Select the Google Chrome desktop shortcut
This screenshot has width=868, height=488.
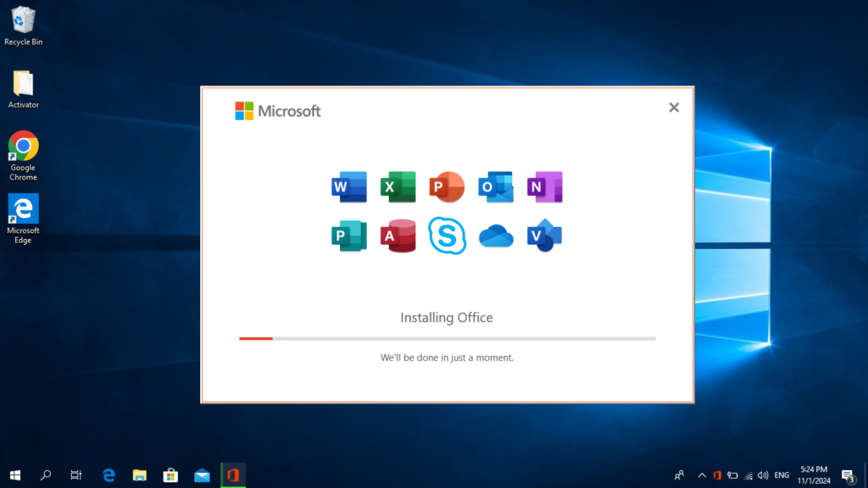tap(23, 156)
